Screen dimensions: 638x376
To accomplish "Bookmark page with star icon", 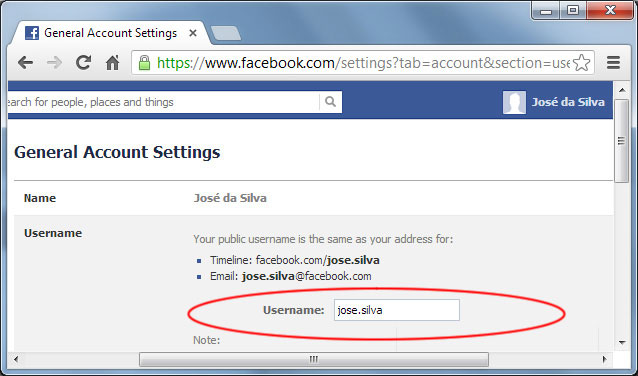I will click(x=581, y=63).
